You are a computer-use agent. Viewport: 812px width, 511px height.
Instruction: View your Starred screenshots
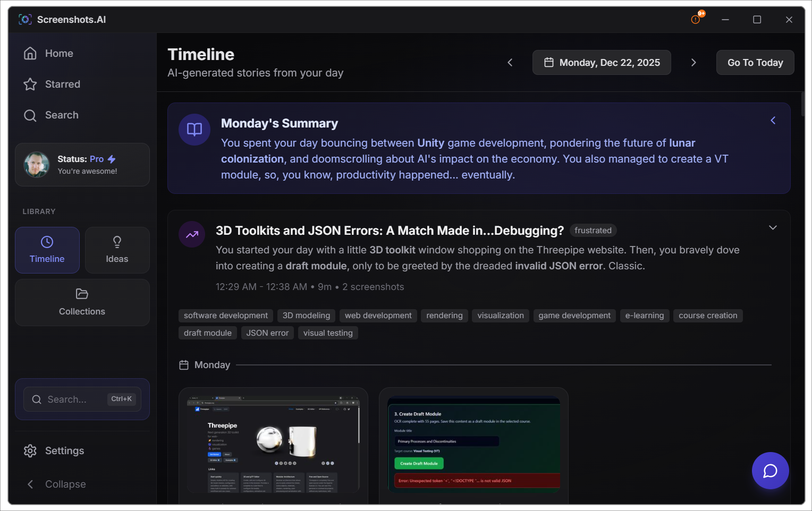pyautogui.click(x=63, y=84)
